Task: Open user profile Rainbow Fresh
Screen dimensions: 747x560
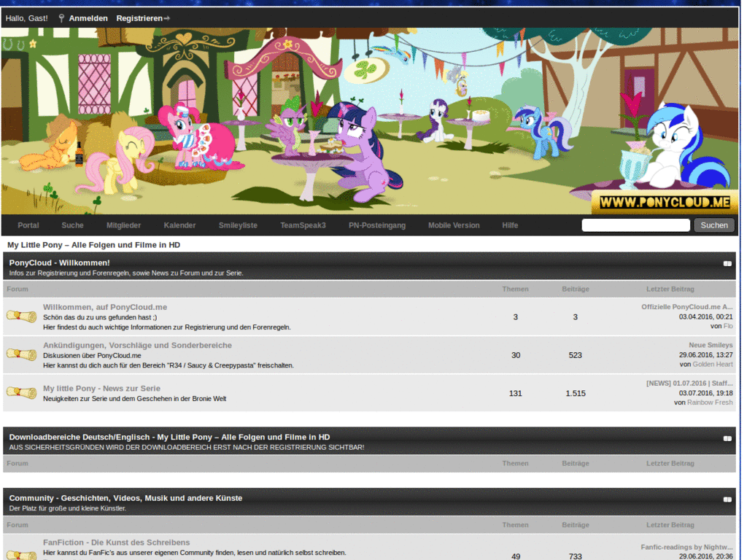Action: [709, 402]
